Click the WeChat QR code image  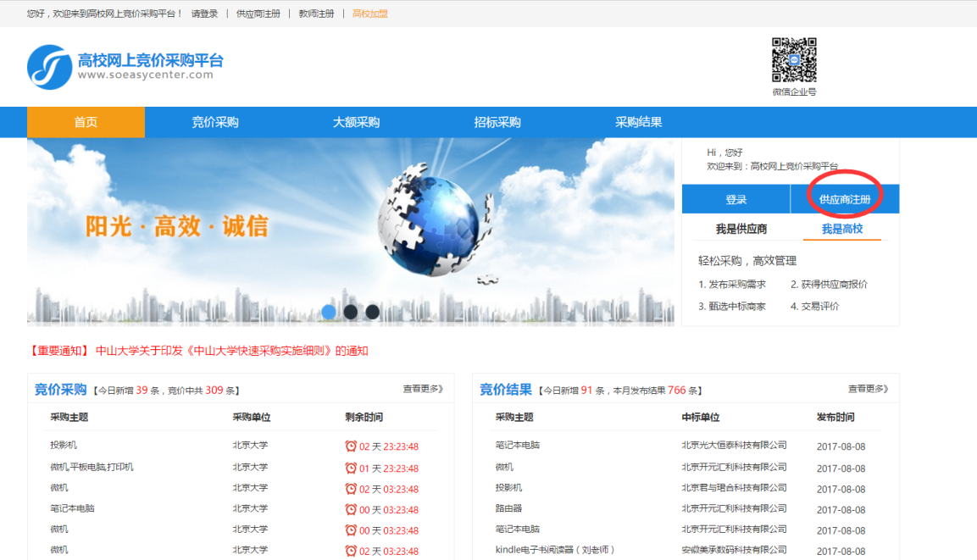pyautogui.click(x=794, y=60)
